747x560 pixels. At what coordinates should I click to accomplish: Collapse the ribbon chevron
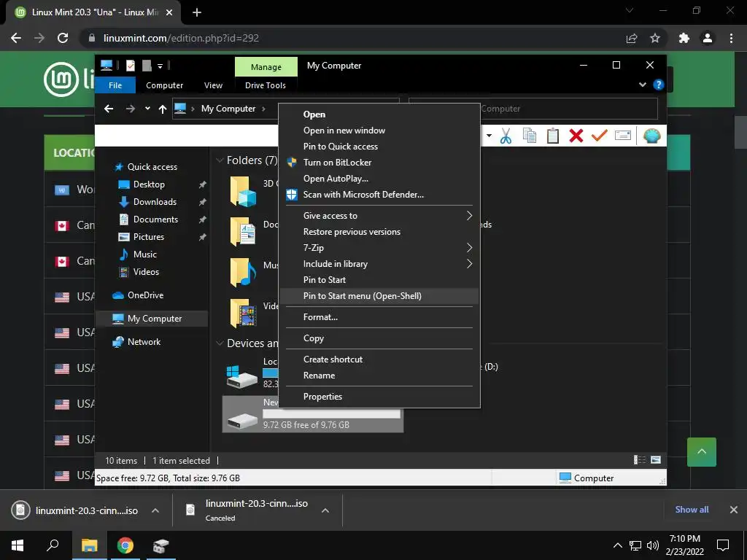click(642, 85)
